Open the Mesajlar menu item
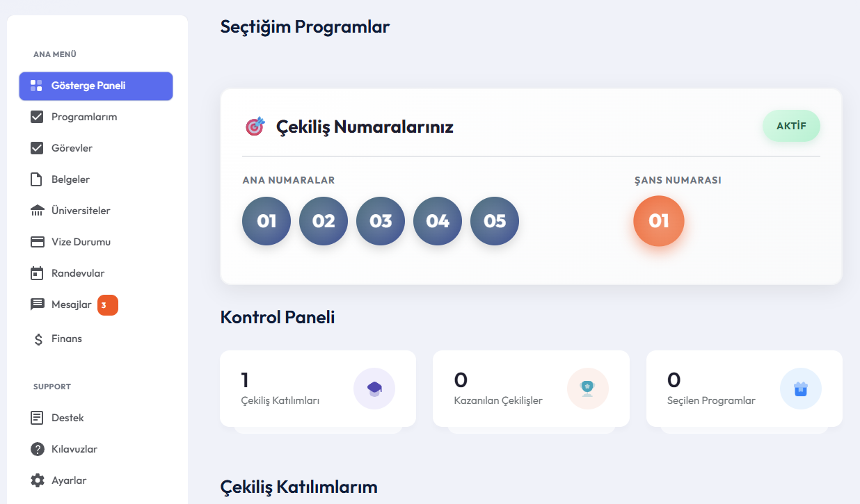Image resolution: width=860 pixels, height=504 pixels. coord(71,304)
